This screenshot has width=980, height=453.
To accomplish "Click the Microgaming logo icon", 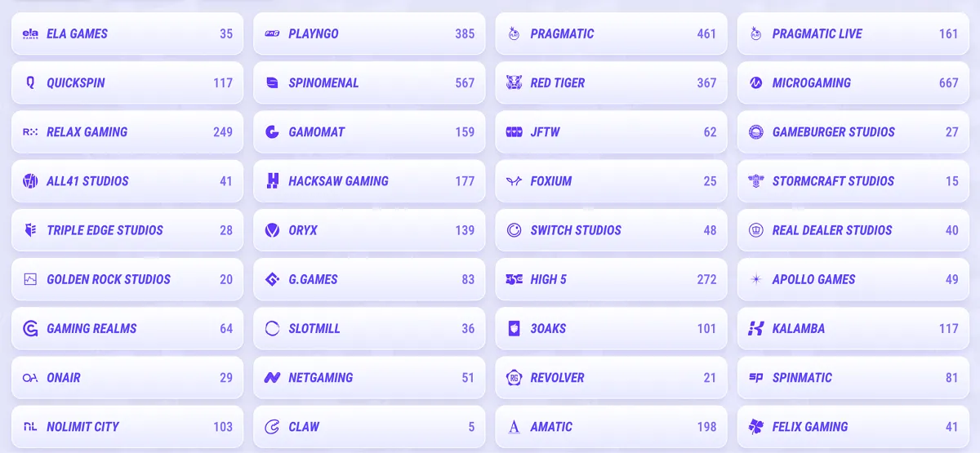I will [756, 82].
